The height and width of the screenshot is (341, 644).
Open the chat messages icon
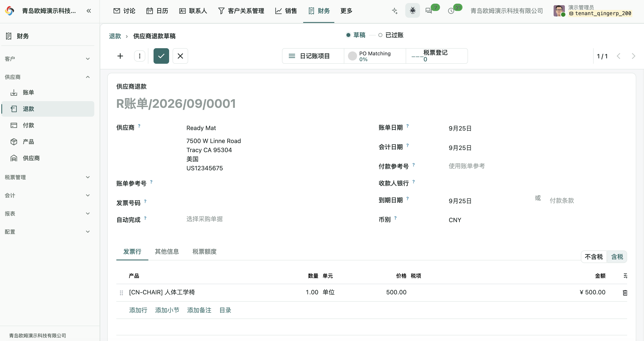point(429,11)
